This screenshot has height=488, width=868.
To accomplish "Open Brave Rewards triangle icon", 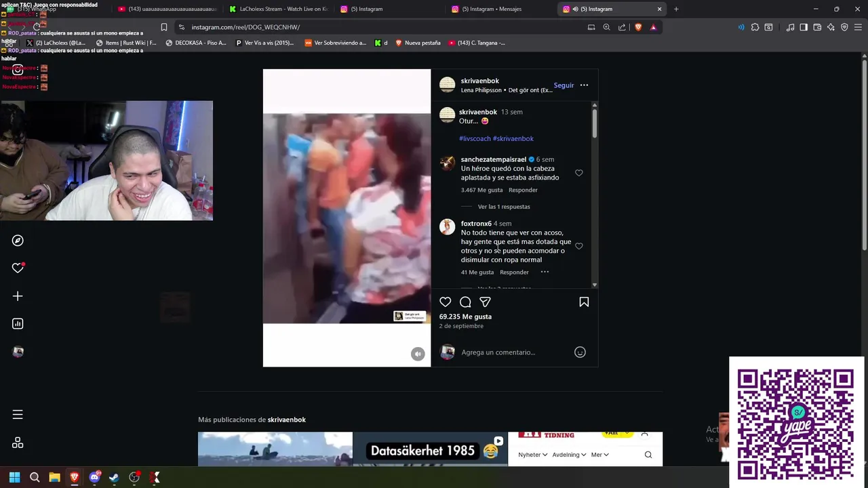I will coord(653,27).
